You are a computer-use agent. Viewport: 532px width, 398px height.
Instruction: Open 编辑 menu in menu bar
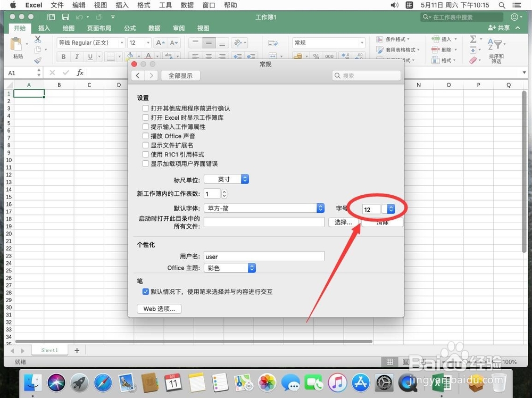[79, 5]
